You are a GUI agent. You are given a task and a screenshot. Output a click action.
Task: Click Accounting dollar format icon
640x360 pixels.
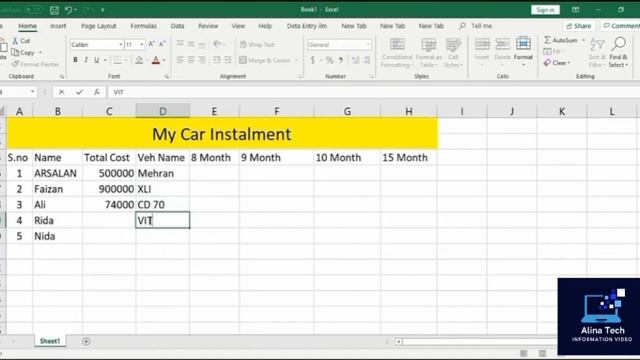[x=313, y=60]
